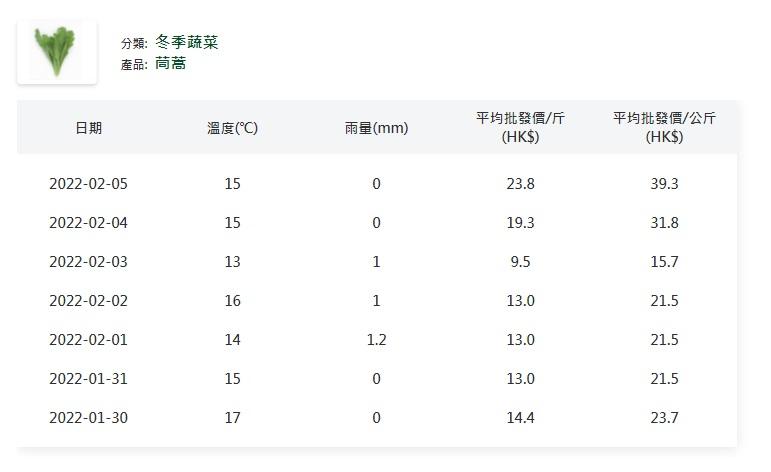Click the 平均批發價/公斤 column header
This screenshot has height=472, width=771.
[x=664, y=128]
